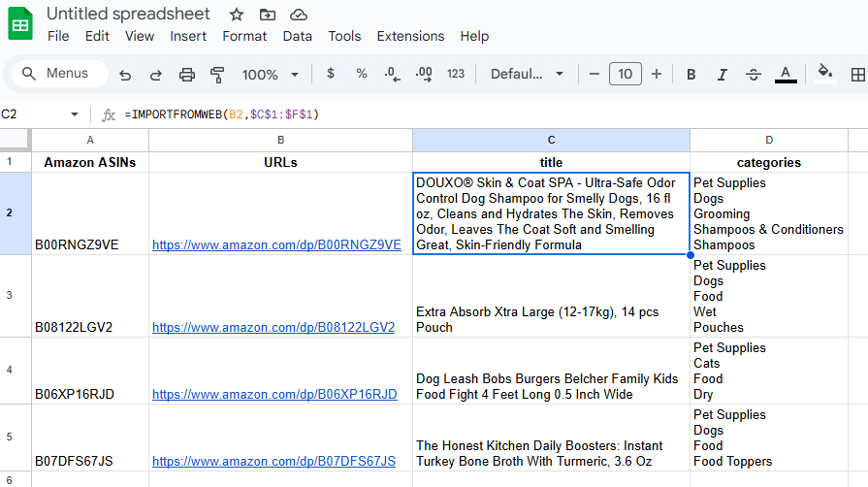868x487 pixels.
Task: Click the font size input field
Action: (625, 75)
